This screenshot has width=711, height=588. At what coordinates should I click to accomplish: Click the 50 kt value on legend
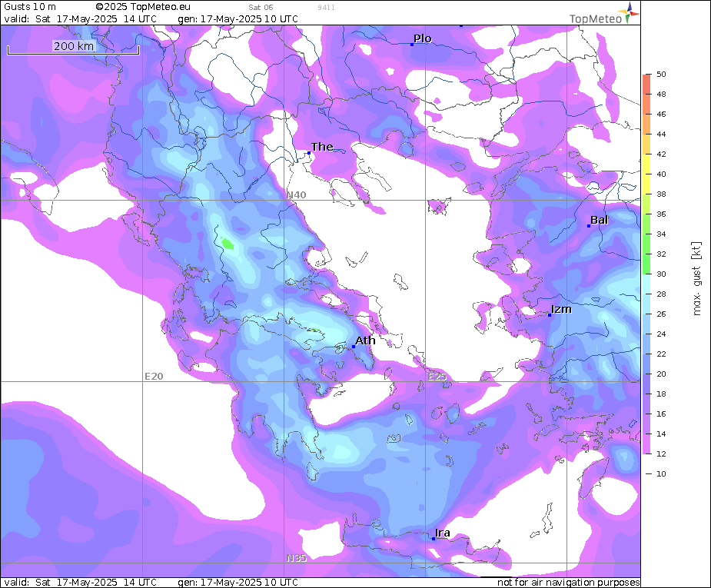pyautogui.click(x=661, y=75)
